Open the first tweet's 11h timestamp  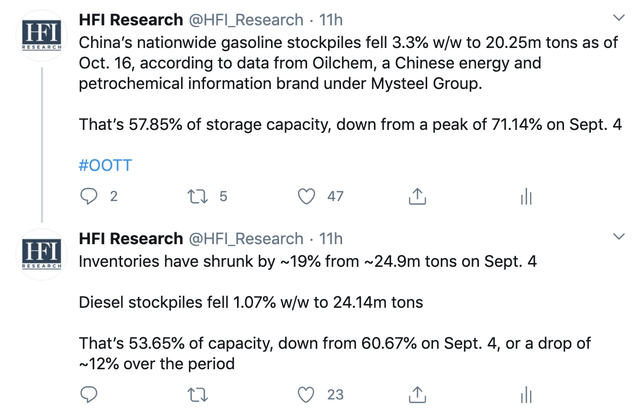[x=331, y=20]
